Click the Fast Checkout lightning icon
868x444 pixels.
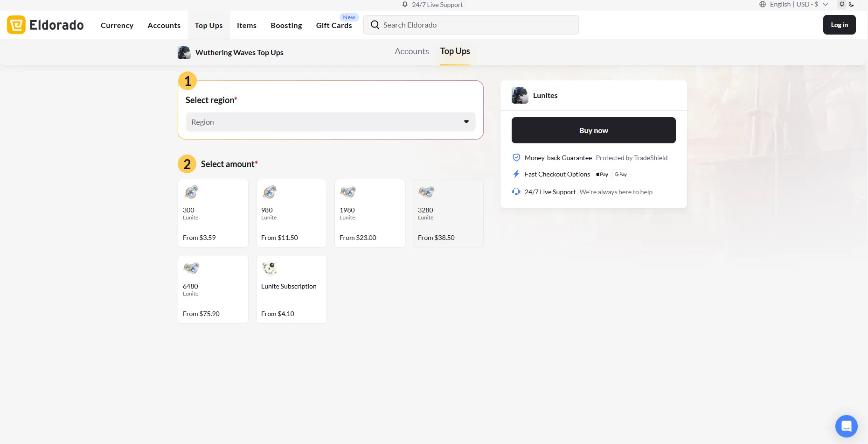(x=516, y=174)
